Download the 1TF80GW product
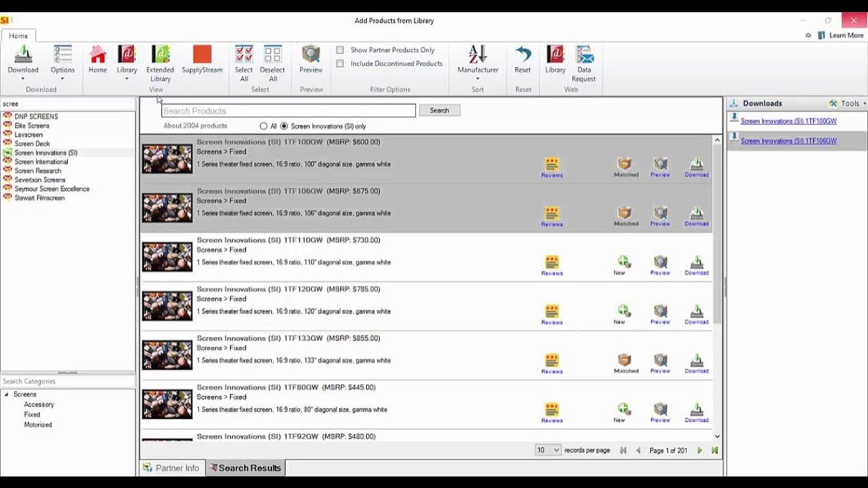868x488 pixels. click(696, 413)
